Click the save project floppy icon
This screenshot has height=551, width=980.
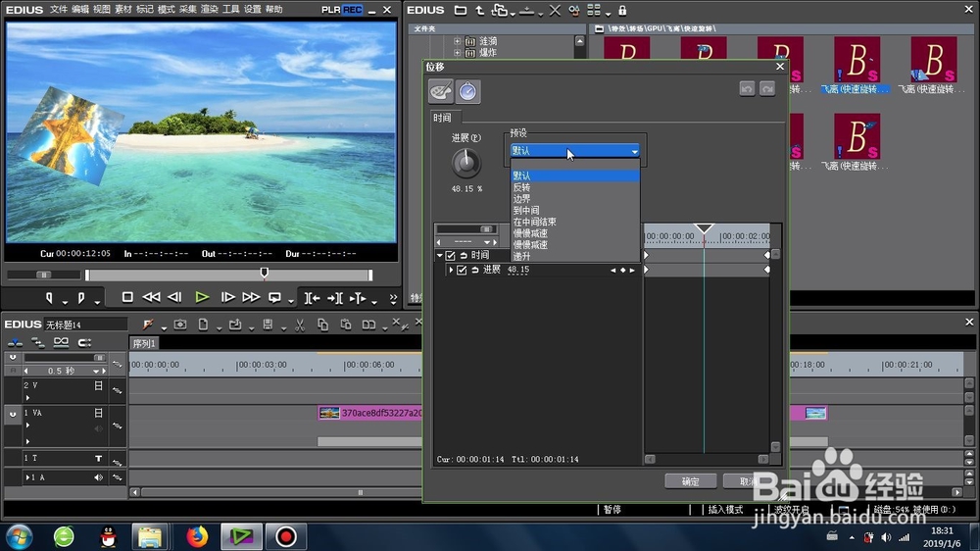tap(268, 325)
